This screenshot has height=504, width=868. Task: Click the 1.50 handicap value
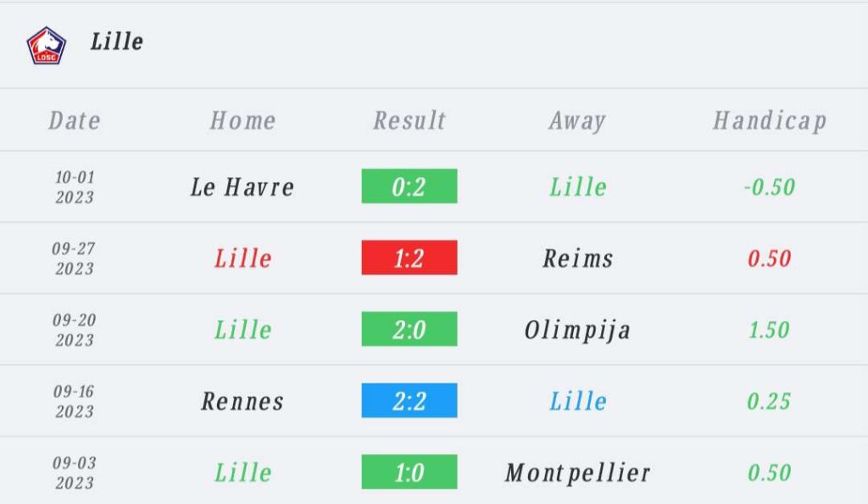coord(769,329)
